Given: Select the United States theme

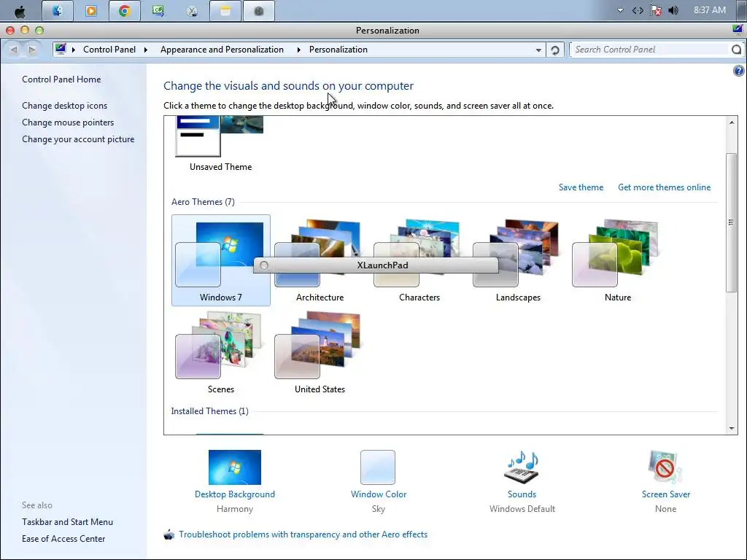Looking at the screenshot, I should pos(320,352).
